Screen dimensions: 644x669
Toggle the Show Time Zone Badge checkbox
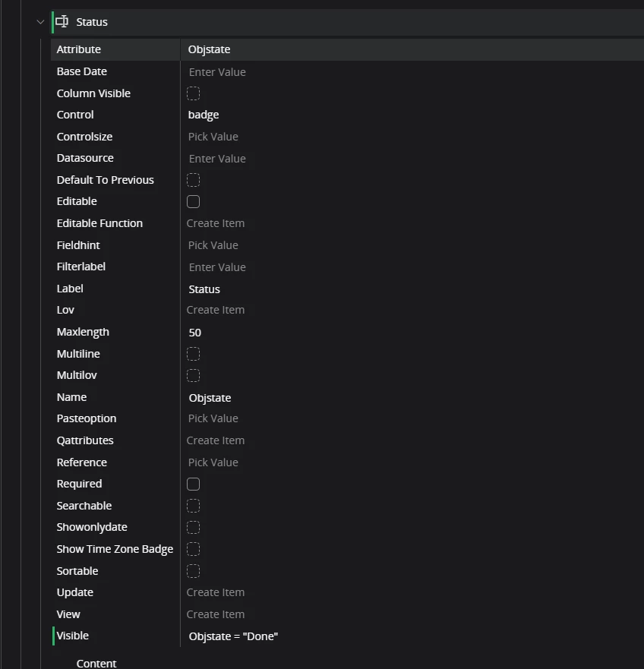[x=194, y=549]
